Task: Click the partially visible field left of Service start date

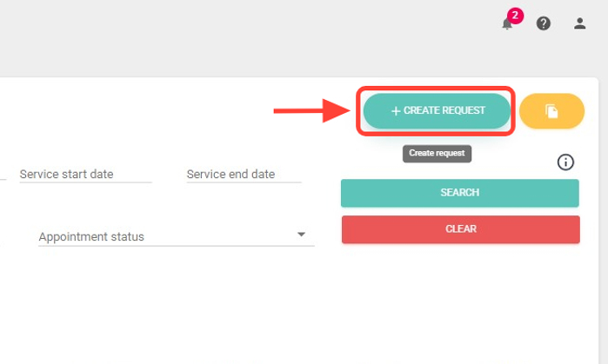Action: [3, 175]
